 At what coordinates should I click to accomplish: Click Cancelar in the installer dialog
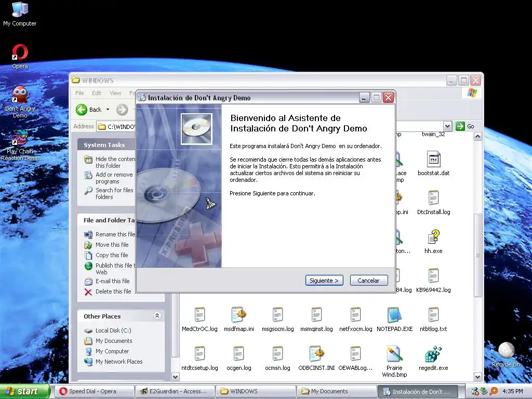(x=369, y=281)
